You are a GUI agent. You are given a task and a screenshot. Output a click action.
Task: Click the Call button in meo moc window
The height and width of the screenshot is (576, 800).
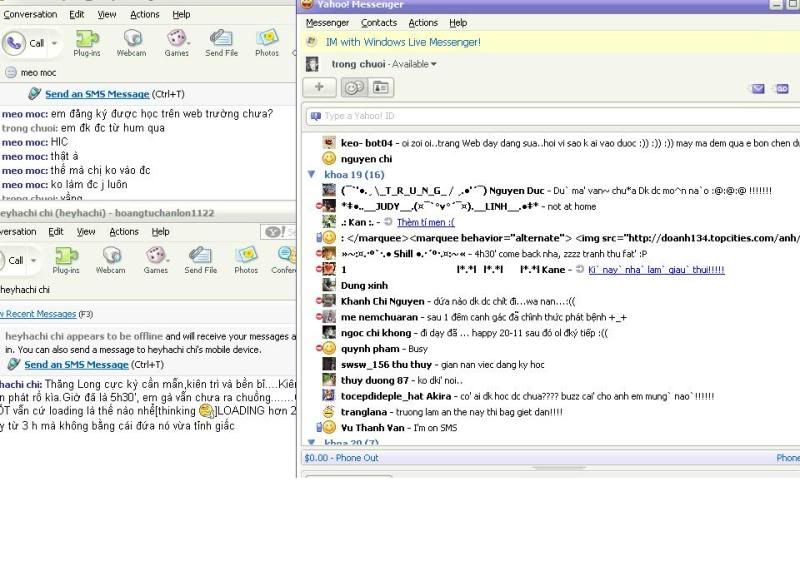tap(24, 43)
